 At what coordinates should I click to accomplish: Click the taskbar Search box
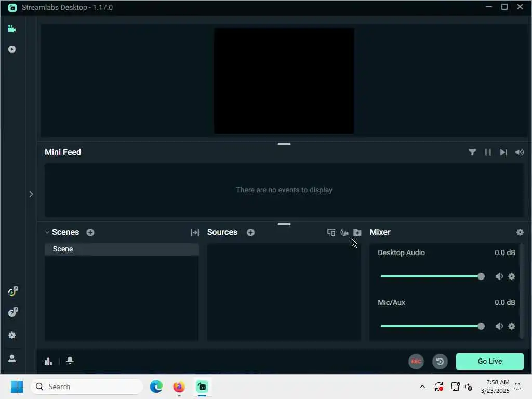point(87,387)
